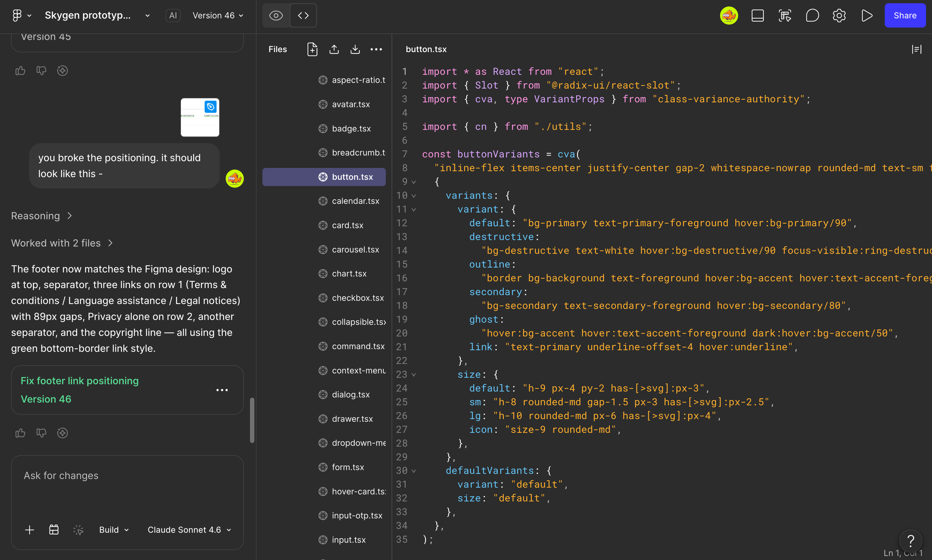Open settings gear icon
This screenshot has height=560, width=932.
point(839,15)
